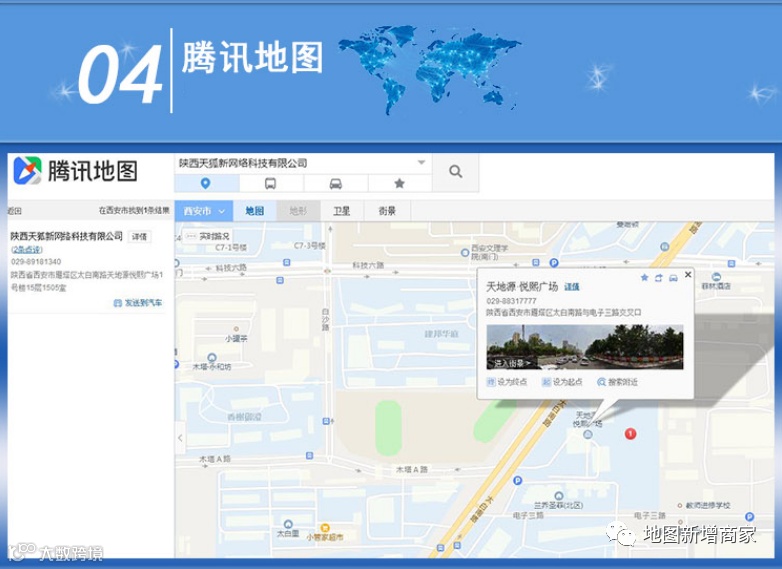The image size is (782, 569).
Task: Select the bus route search mode
Action: pos(271,184)
